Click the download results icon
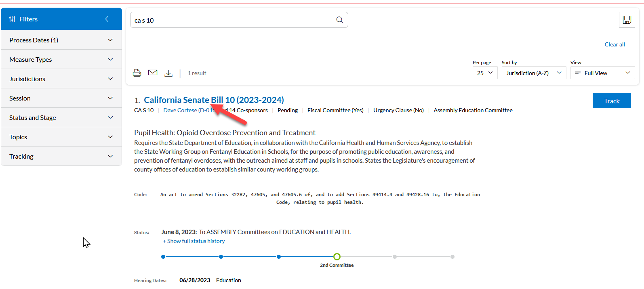Viewport: 644px width, 289px height. (x=168, y=73)
